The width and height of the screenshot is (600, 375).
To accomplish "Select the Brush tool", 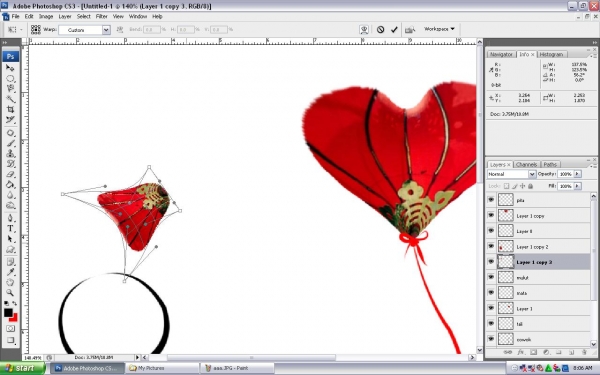I will [x=10, y=143].
